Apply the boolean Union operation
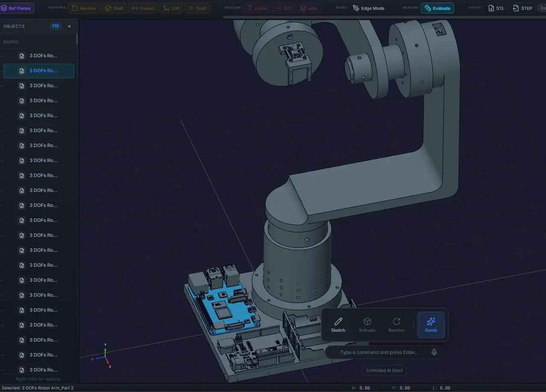This screenshot has width=546, height=392. 257,8
